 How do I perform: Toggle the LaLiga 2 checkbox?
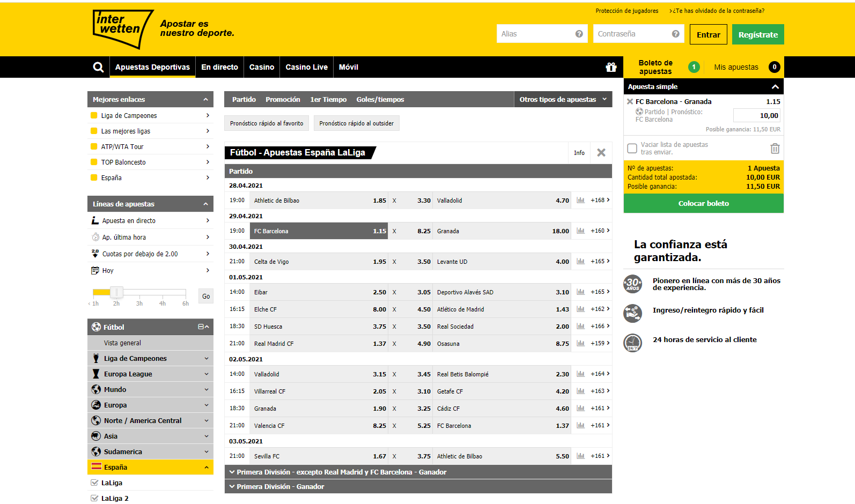point(95,498)
